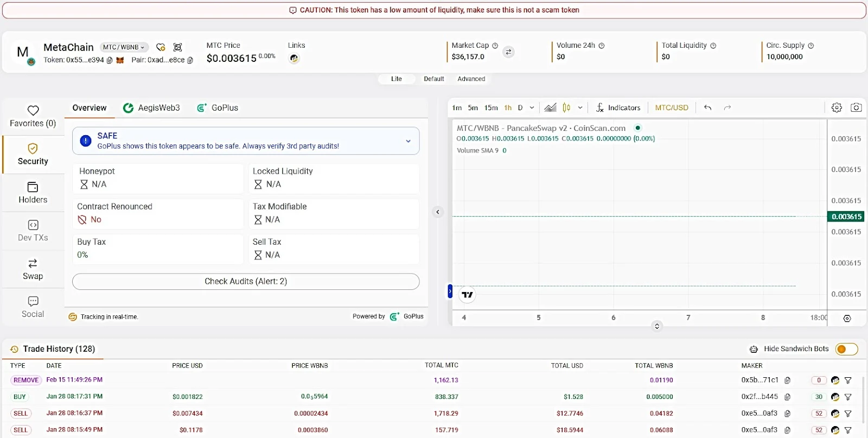Open MTC/WBNB pair dropdown
This screenshot has height=438, width=868.
(124, 47)
